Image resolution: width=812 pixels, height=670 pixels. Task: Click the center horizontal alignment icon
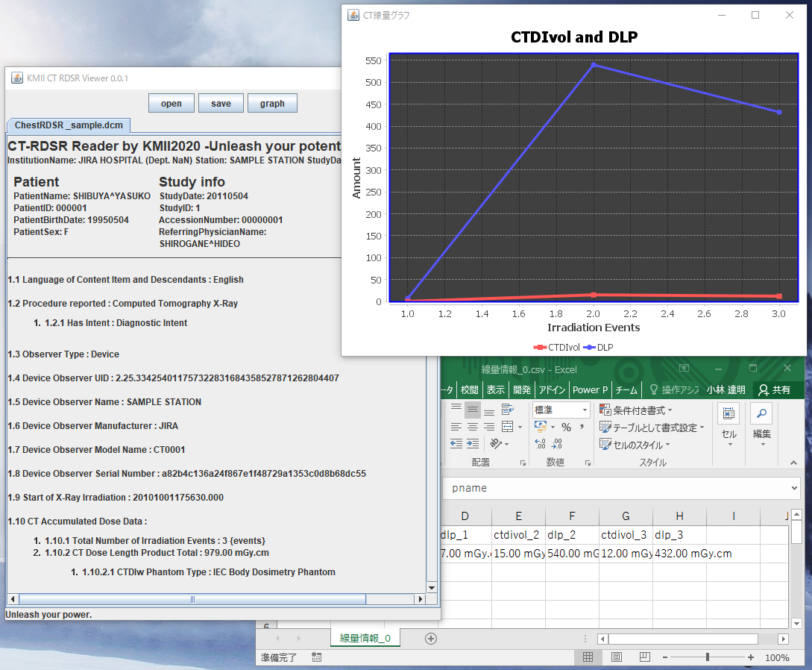click(x=473, y=427)
